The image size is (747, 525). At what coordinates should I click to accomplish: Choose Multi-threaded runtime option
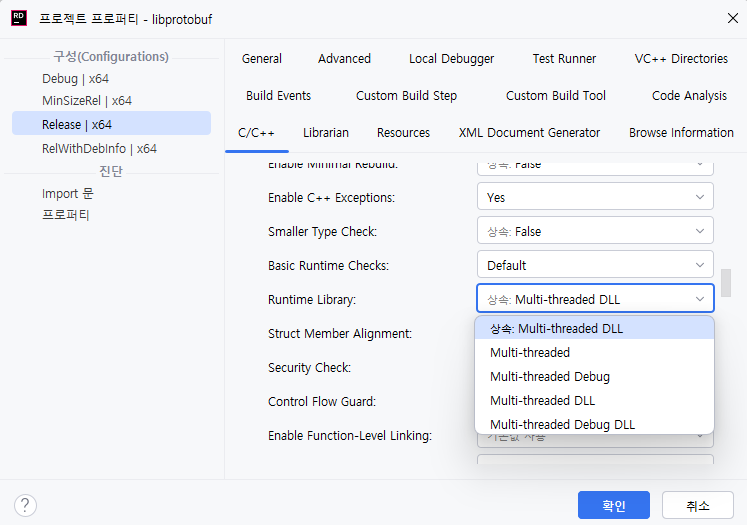(x=594, y=353)
